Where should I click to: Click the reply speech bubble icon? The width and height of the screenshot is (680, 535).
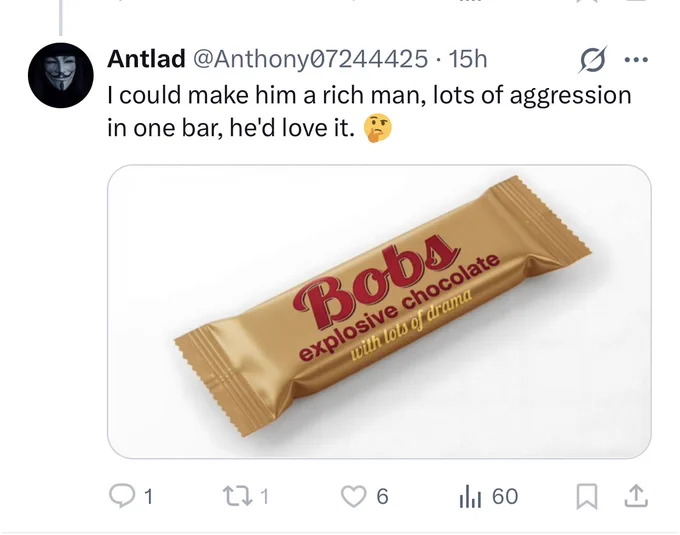click(x=122, y=496)
